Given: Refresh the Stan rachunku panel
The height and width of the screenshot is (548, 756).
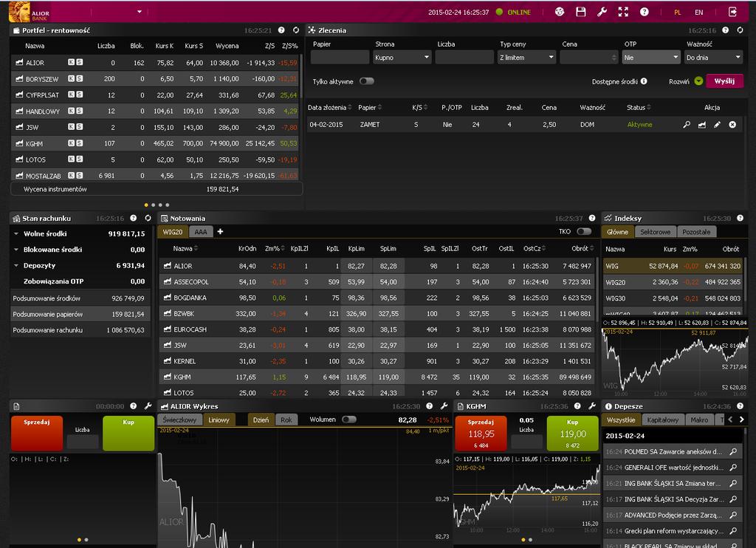Looking at the screenshot, I should (148, 218).
